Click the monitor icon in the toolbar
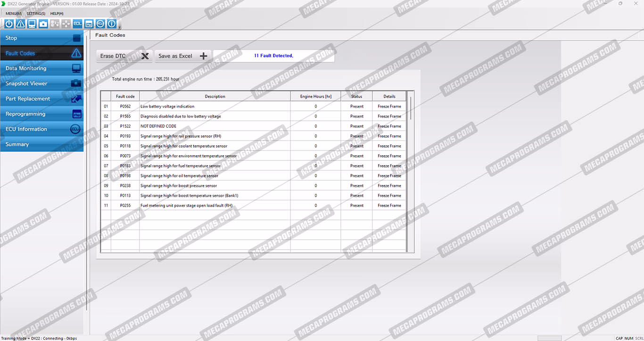644x341 pixels. coord(32,24)
